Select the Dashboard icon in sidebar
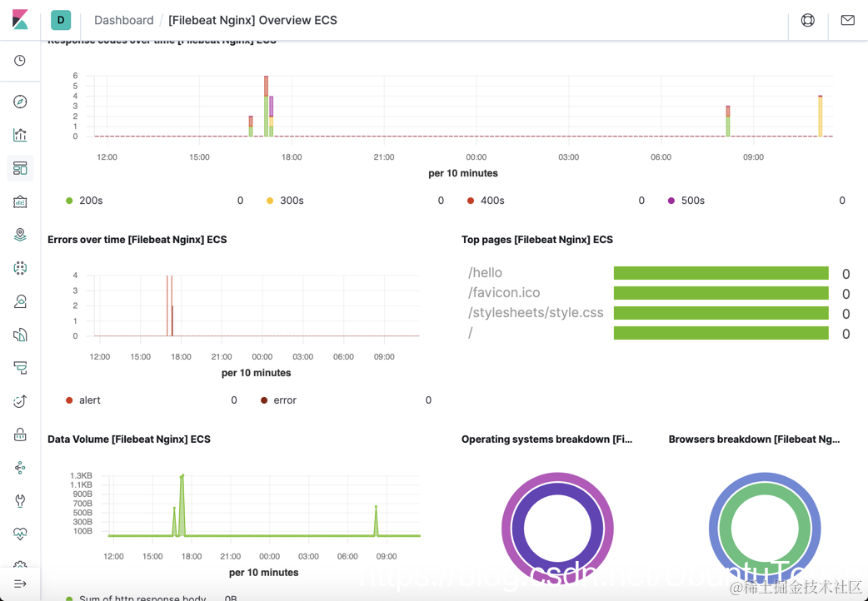Screen dimensions: 868x601 20,168
